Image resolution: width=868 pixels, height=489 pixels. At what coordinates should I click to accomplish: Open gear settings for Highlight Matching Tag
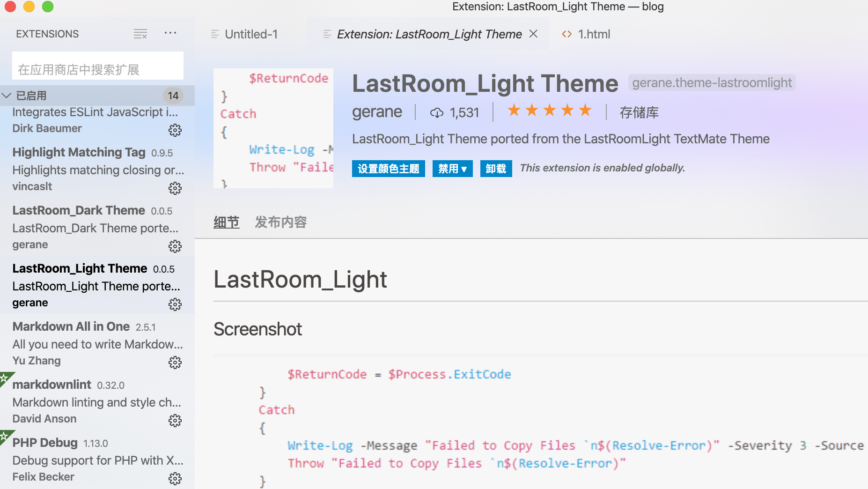[x=175, y=188]
